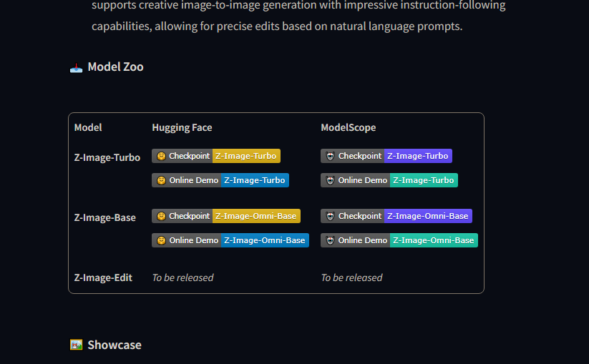
Task: Click the Hugging Face emoji on Z-Image-Turbo Online Demo badge
Action: coord(161,180)
